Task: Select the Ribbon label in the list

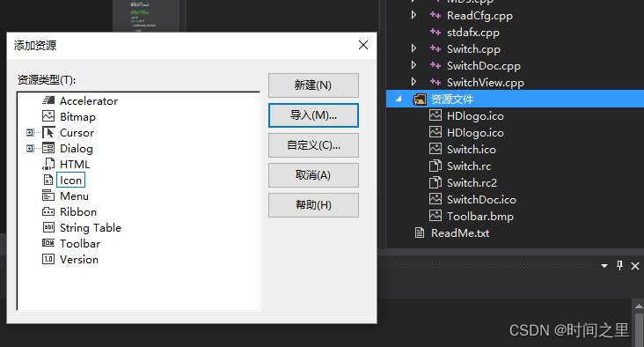Action: point(78,211)
